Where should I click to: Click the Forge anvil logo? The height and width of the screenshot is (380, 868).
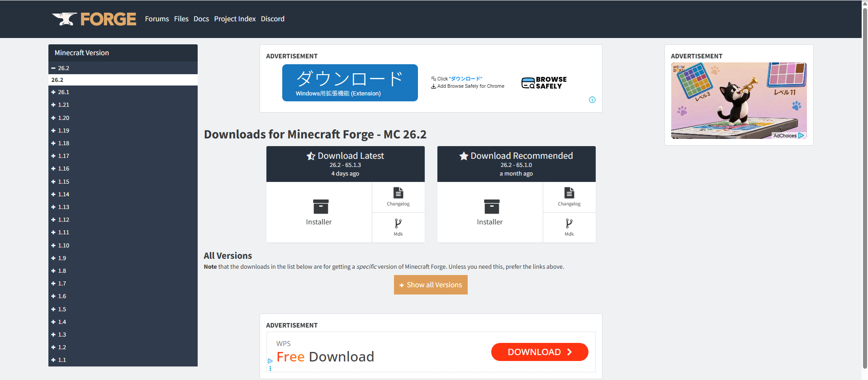(94, 19)
